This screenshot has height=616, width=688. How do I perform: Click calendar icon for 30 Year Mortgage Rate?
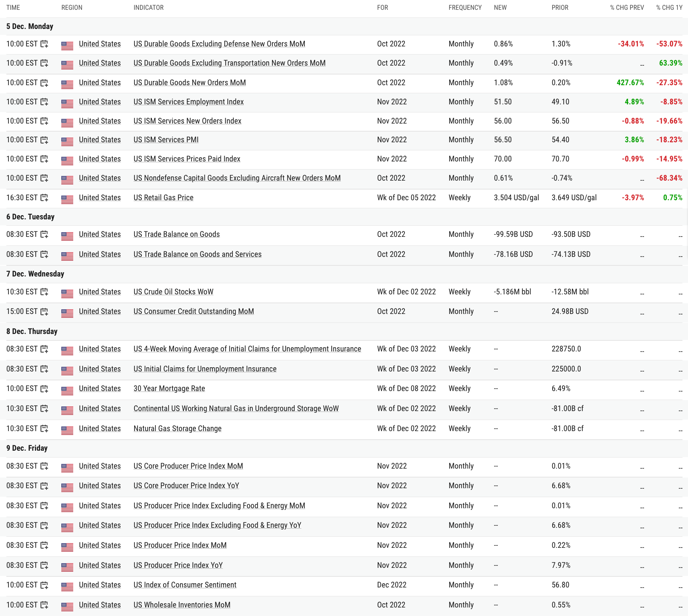click(44, 389)
